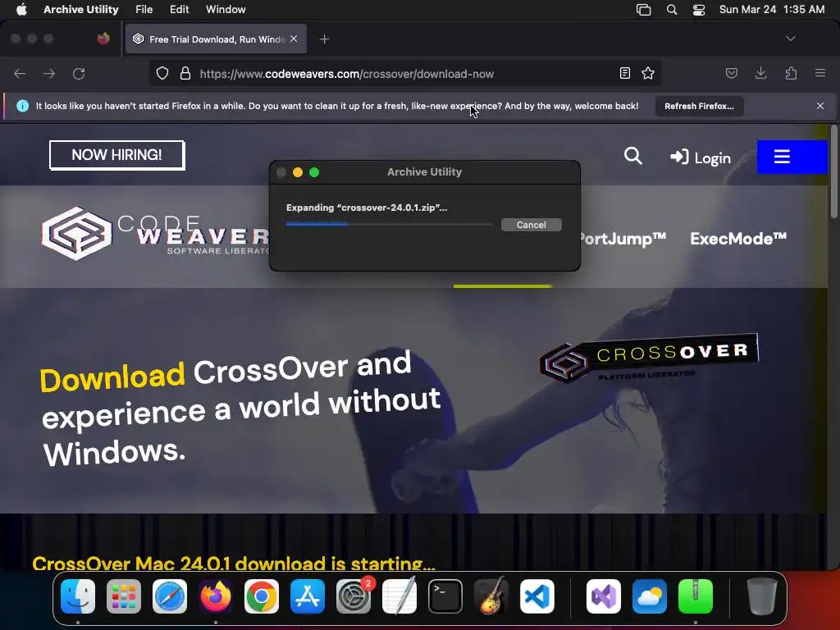
Task: Launch Google Chrome from the Dock
Action: coord(262,596)
